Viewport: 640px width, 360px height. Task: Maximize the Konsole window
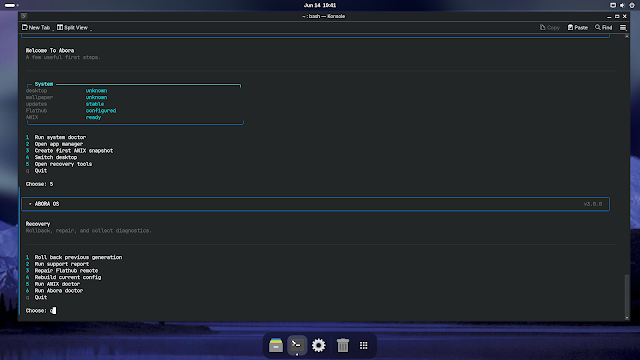[617, 16]
